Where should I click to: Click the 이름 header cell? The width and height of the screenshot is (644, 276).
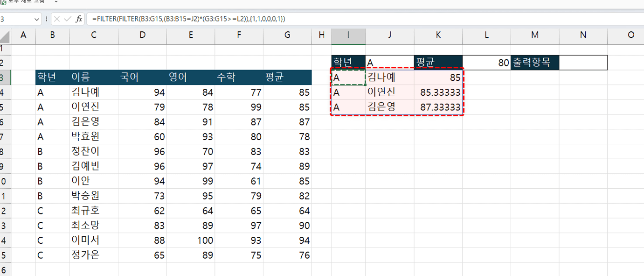[x=94, y=78]
